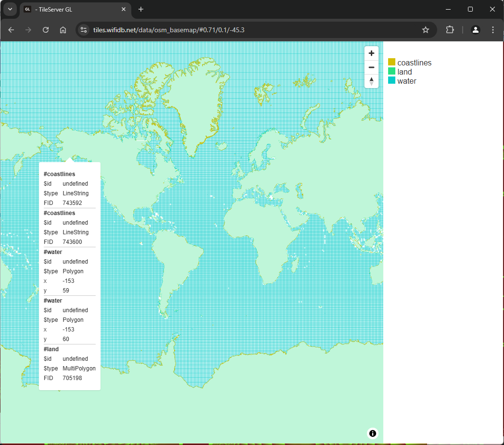Bookmark the page with the star toggle

pyautogui.click(x=425, y=29)
